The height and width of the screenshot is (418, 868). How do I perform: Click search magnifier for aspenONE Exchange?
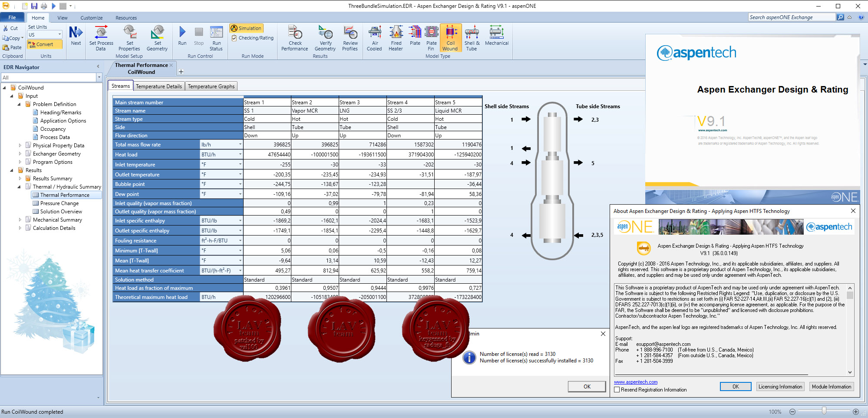[x=840, y=17]
